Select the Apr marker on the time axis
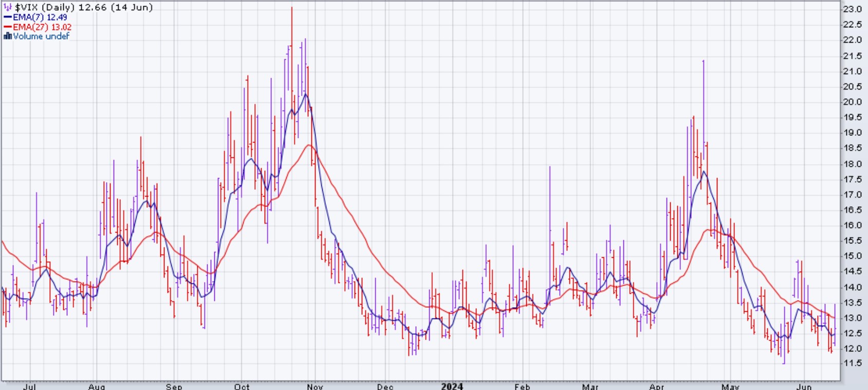 click(656, 386)
